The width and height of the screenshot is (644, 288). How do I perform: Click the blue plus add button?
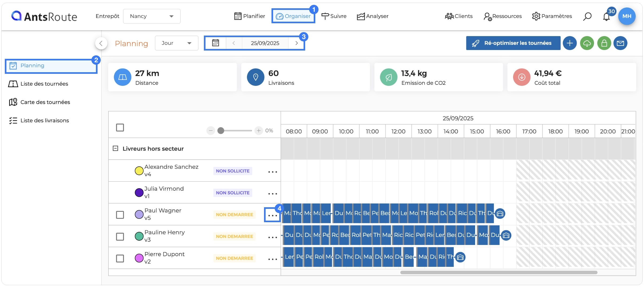pyautogui.click(x=570, y=43)
